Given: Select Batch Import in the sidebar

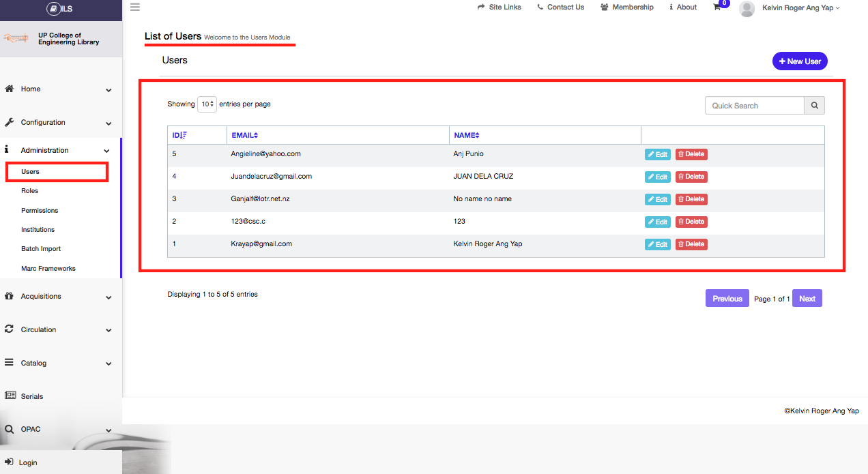Looking at the screenshot, I should pyautogui.click(x=41, y=249).
